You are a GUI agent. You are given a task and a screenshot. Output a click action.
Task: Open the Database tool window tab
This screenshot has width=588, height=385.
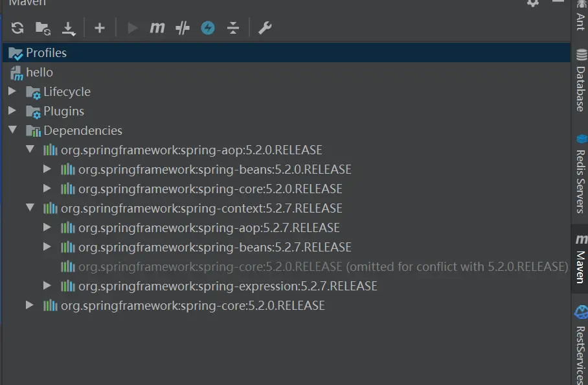click(x=580, y=80)
